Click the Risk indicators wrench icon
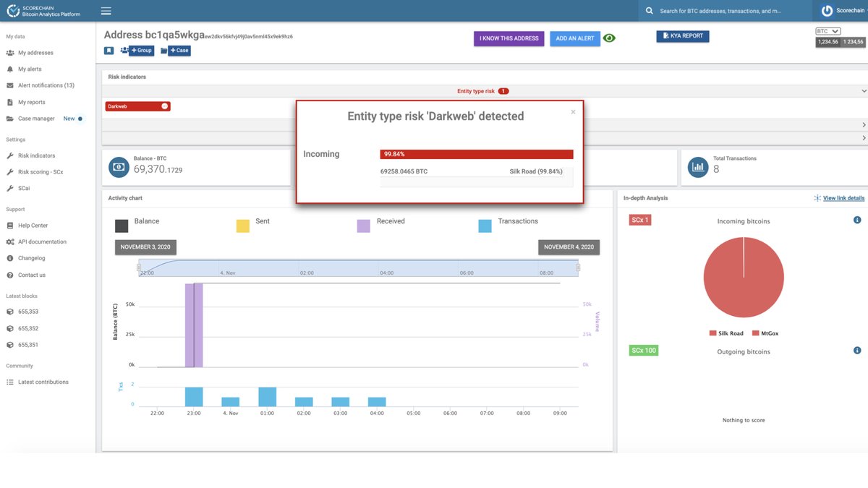This screenshot has height=488, width=868. coord(10,155)
